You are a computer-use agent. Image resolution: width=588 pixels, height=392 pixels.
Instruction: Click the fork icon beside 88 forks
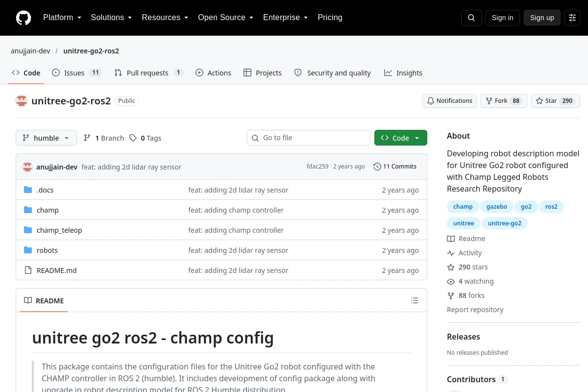[x=451, y=295]
